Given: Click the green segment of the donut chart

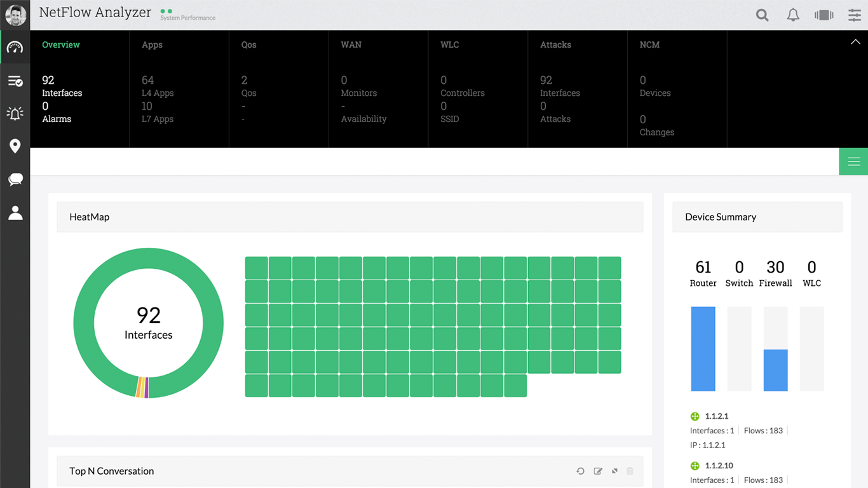Looking at the screenshot, I should [148, 258].
